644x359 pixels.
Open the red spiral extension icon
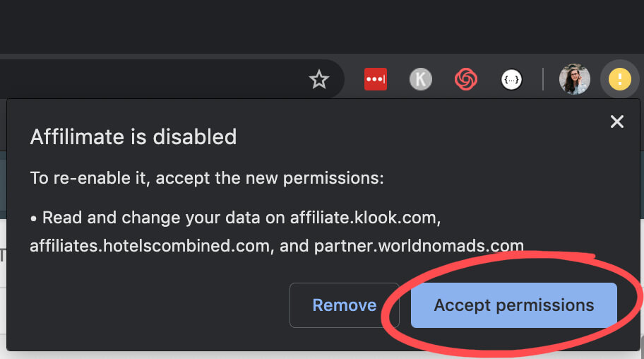point(466,79)
